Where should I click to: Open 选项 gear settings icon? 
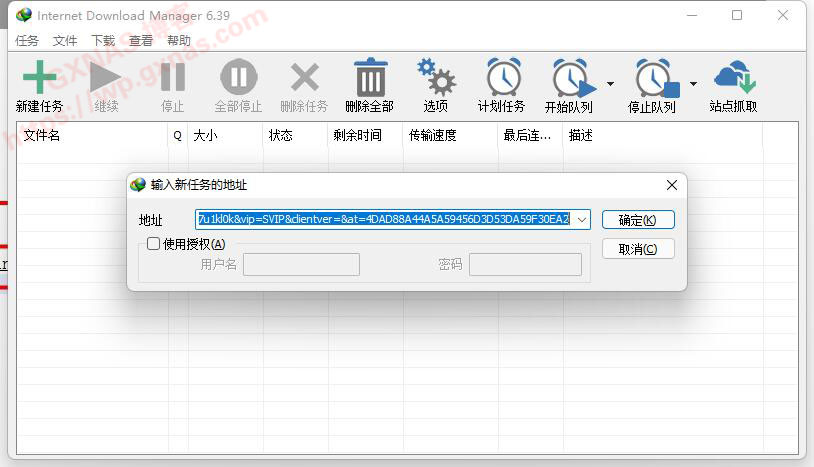point(436,78)
